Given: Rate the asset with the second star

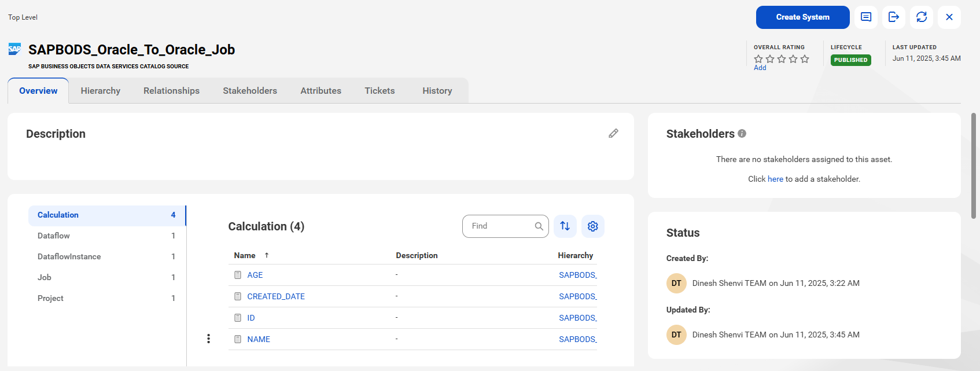Looking at the screenshot, I should coord(770,59).
